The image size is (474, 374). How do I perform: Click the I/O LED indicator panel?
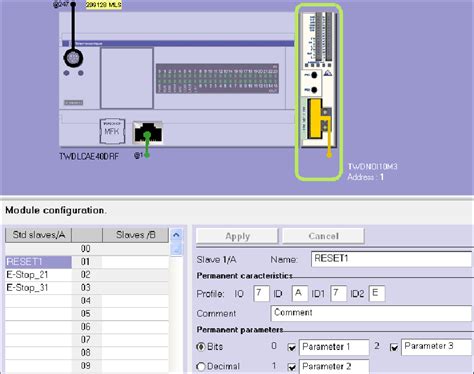[217, 79]
